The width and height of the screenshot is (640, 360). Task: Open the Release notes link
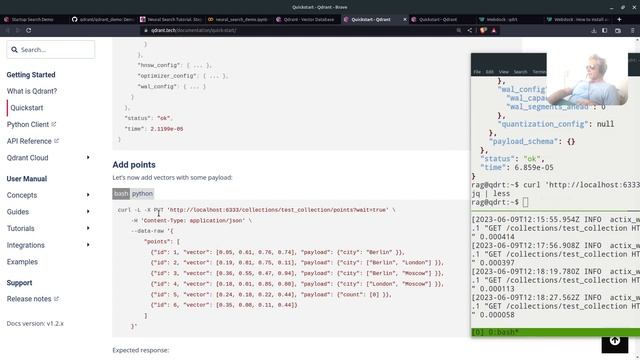click(x=29, y=299)
